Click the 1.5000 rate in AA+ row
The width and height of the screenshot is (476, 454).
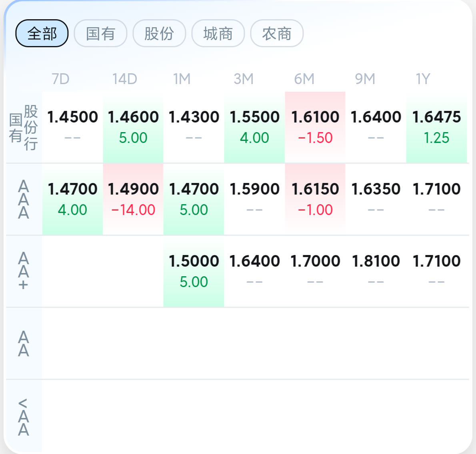[194, 271]
